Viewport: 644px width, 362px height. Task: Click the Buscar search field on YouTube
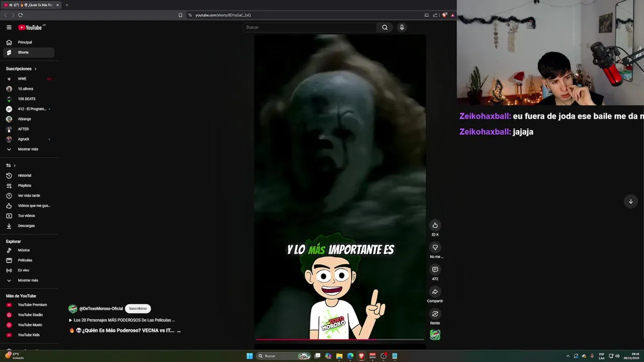click(x=309, y=28)
